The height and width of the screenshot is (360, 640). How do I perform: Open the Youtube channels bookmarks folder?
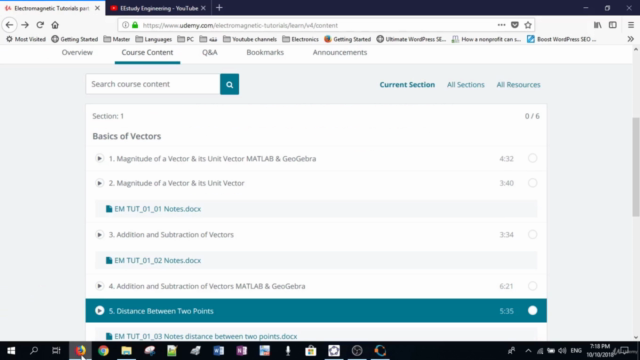coord(250,39)
